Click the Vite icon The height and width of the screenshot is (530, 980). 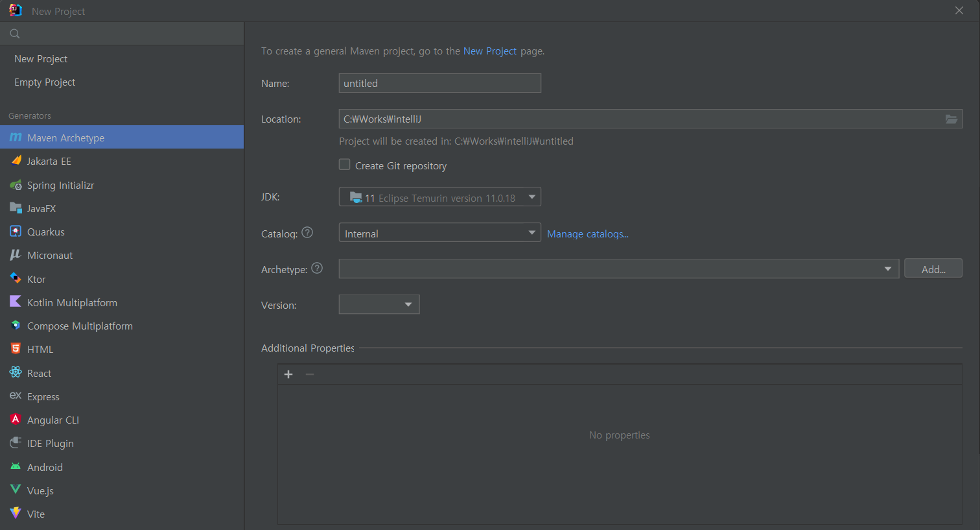[16, 513]
